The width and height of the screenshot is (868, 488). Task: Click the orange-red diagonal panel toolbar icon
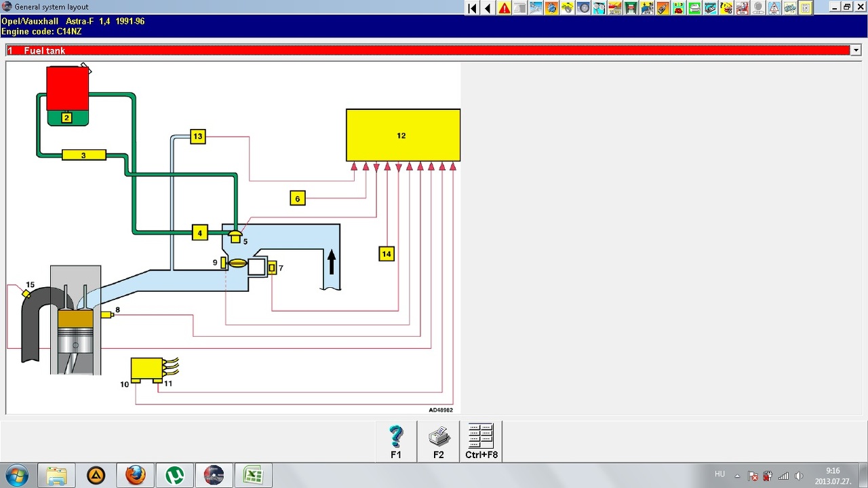point(615,8)
